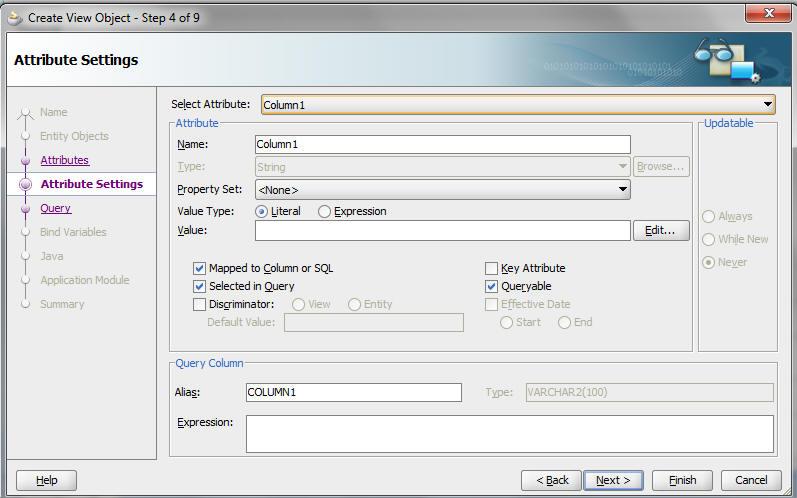Click the Name wizard step

[53, 112]
